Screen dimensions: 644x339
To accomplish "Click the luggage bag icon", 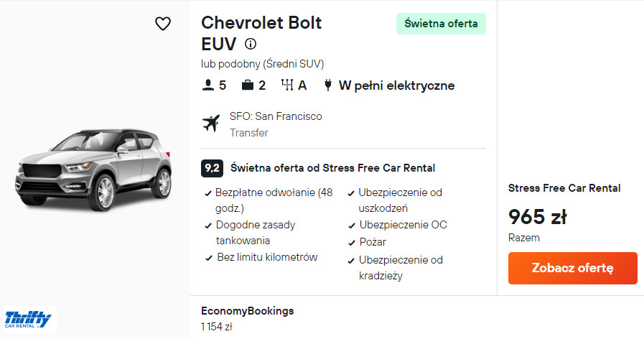I will point(248,85).
